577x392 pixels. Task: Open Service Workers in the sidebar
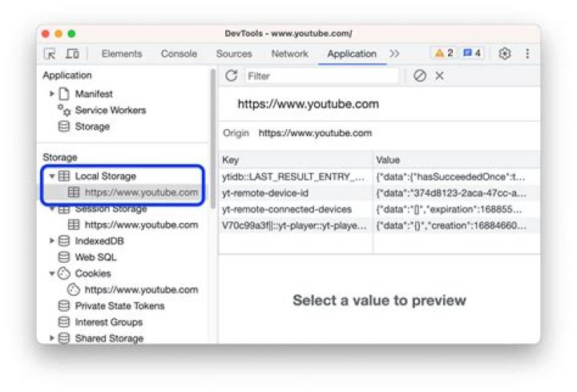click(111, 110)
